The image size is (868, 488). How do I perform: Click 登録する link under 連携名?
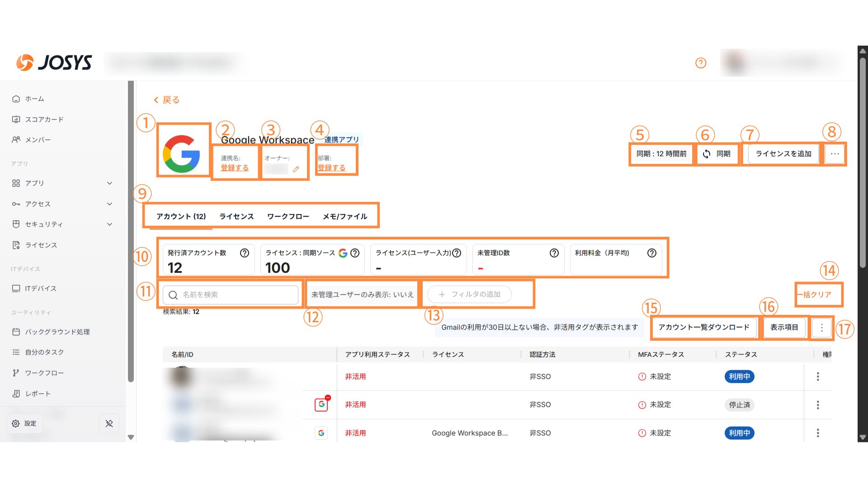pyautogui.click(x=235, y=168)
